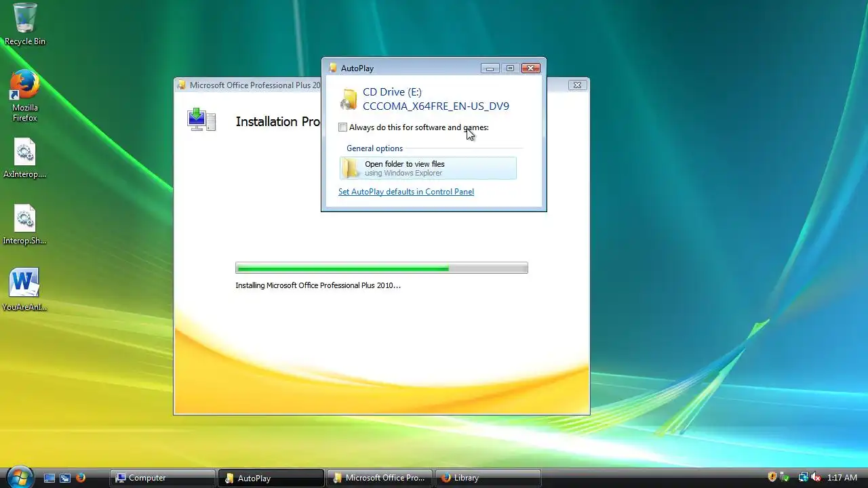
Task: Click the security shield tray icon
Action: 772,478
